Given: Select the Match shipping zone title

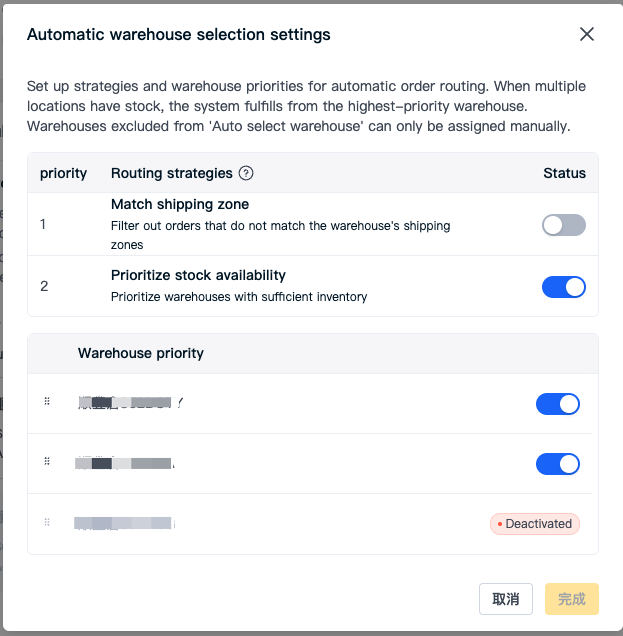Looking at the screenshot, I should click(180, 204).
